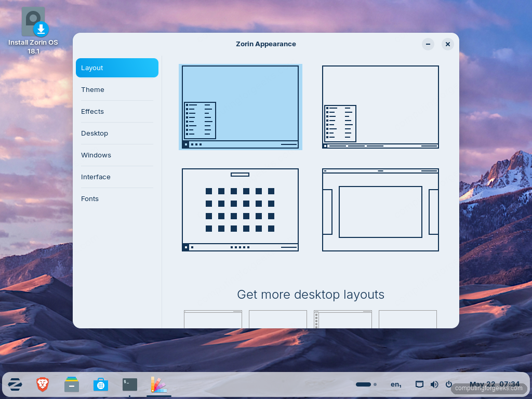Open the en keyboard layout indicator
The image size is (532, 399).
(x=396, y=384)
